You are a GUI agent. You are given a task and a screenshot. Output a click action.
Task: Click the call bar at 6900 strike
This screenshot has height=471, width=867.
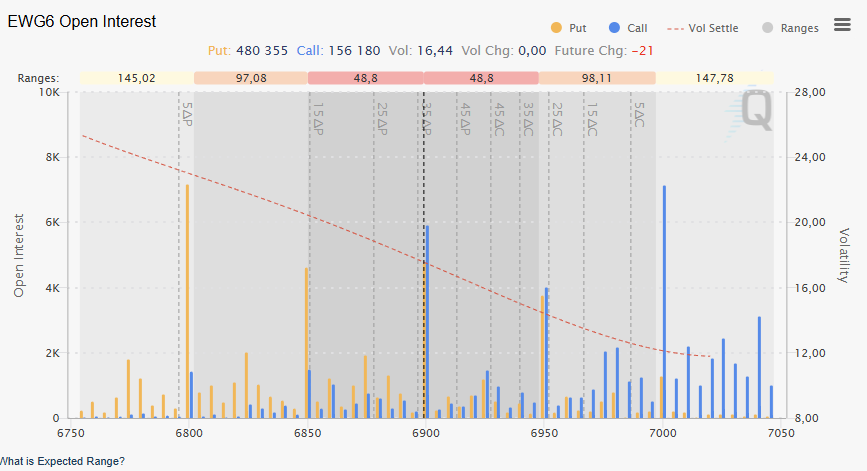(x=427, y=320)
